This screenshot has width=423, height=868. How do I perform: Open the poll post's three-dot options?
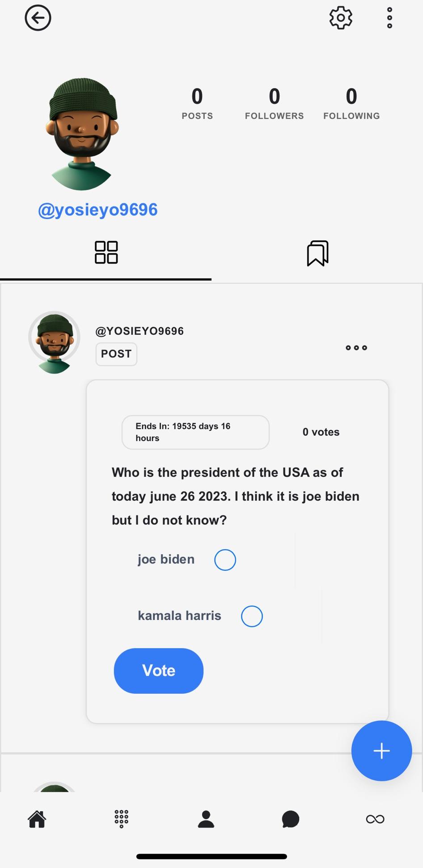356,348
